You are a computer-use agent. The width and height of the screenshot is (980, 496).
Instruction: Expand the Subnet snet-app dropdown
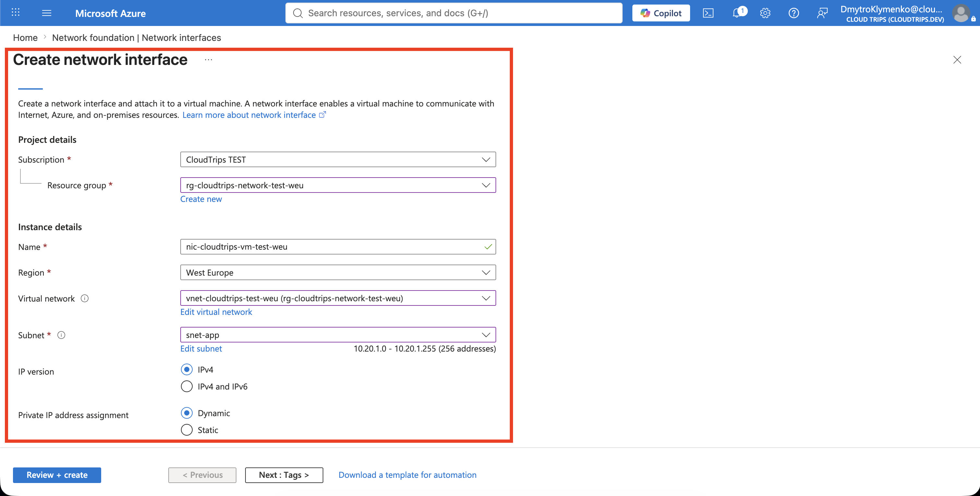point(338,334)
